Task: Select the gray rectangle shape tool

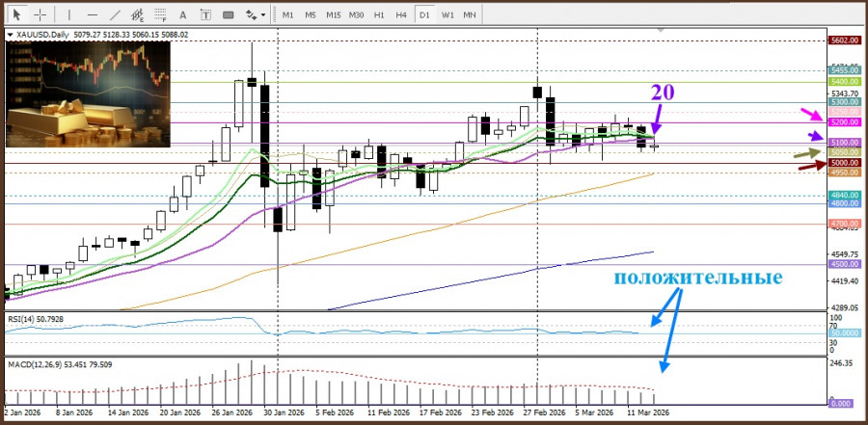Action: [228, 14]
